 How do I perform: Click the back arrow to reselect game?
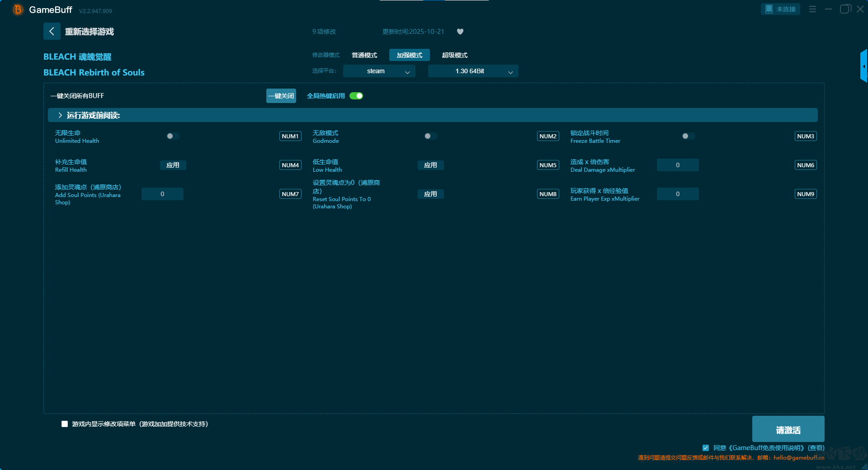52,31
